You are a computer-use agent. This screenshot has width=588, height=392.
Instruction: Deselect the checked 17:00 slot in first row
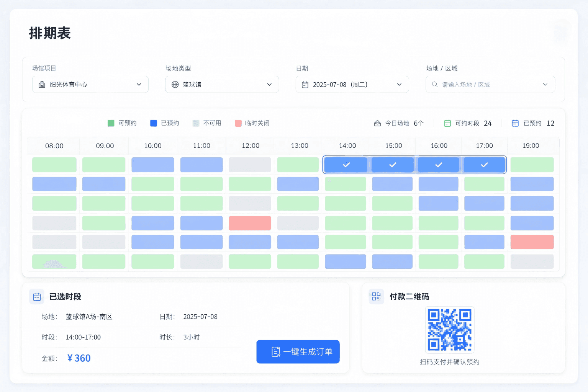point(484,165)
